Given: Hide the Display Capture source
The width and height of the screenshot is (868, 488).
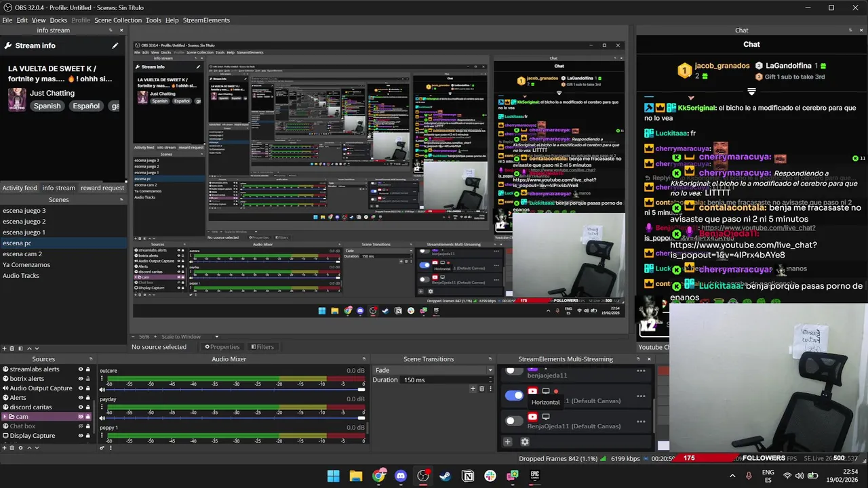Looking at the screenshot, I should click(81, 436).
